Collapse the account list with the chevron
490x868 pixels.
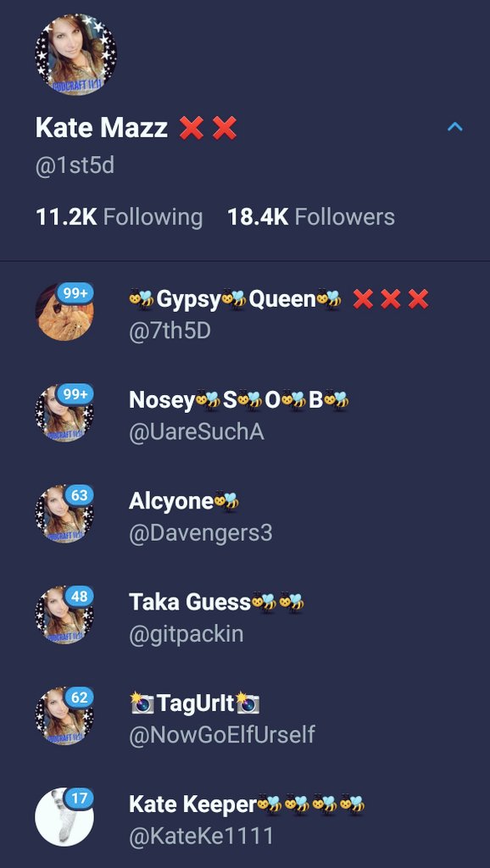coord(454,127)
